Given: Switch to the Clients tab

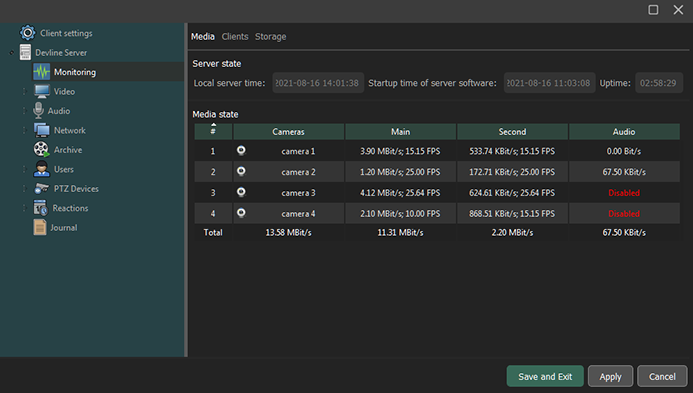Looking at the screenshot, I should (235, 37).
